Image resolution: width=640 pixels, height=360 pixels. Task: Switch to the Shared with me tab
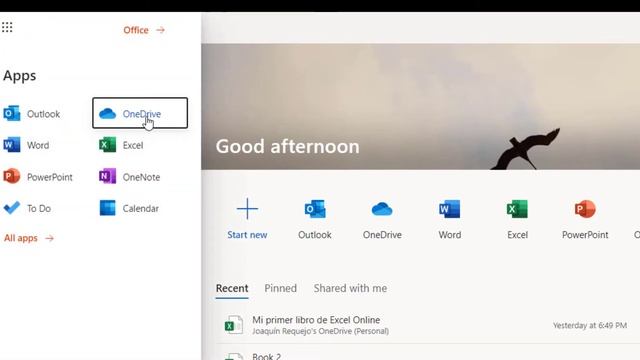350,288
